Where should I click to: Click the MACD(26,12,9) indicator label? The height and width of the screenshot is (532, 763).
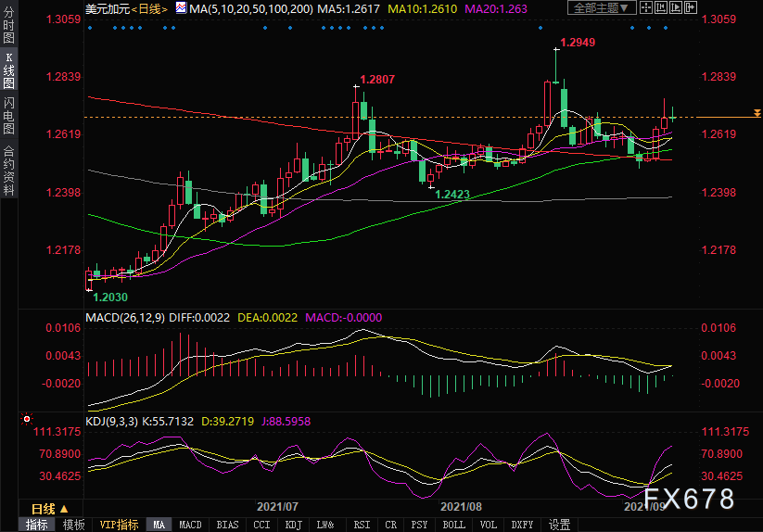pos(125,318)
